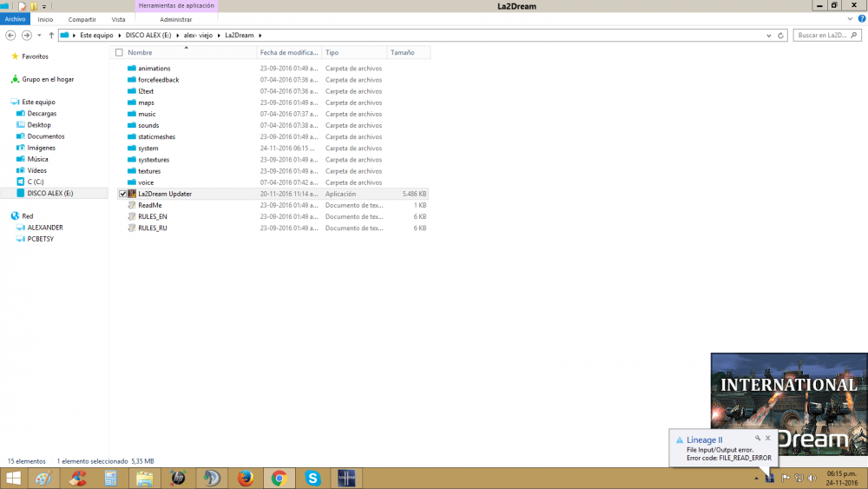
Task: Open the Explorer help icon
Action: tap(860, 19)
